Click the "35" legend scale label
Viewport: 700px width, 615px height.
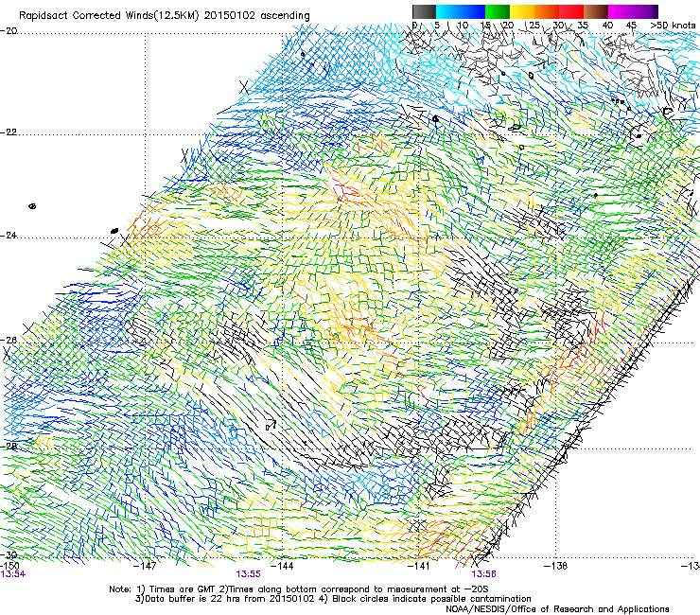[x=583, y=26]
